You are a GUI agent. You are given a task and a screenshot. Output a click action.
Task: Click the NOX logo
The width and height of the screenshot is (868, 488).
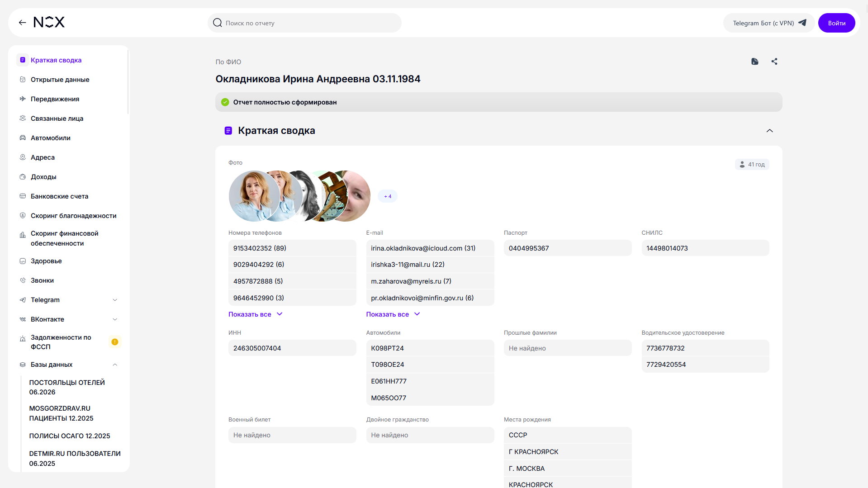[x=49, y=22]
